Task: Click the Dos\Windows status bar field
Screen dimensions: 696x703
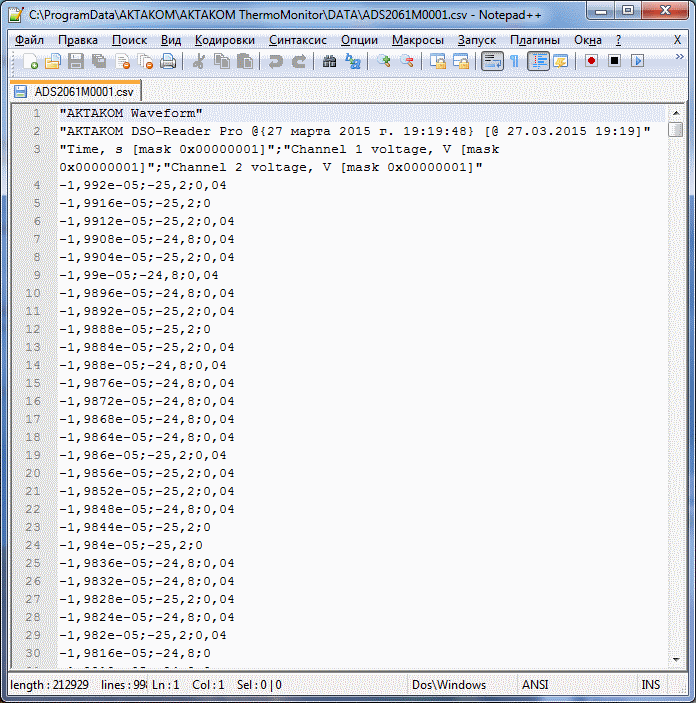Action: click(x=449, y=685)
